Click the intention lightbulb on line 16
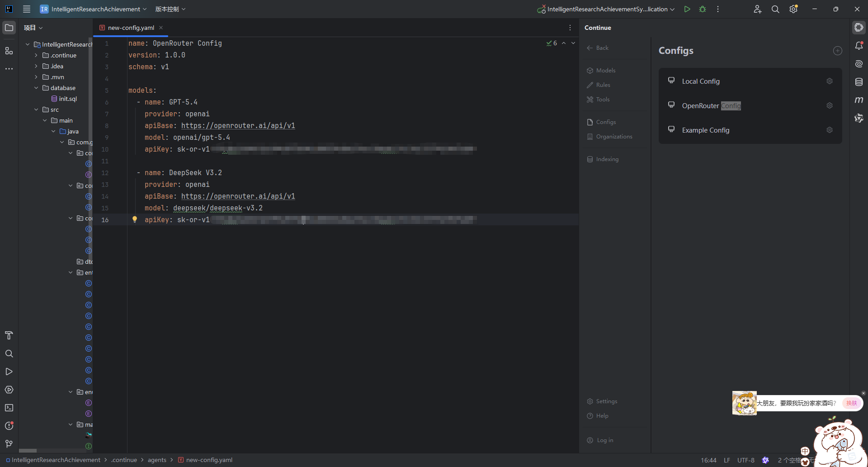This screenshot has width=868, height=467. [134, 219]
